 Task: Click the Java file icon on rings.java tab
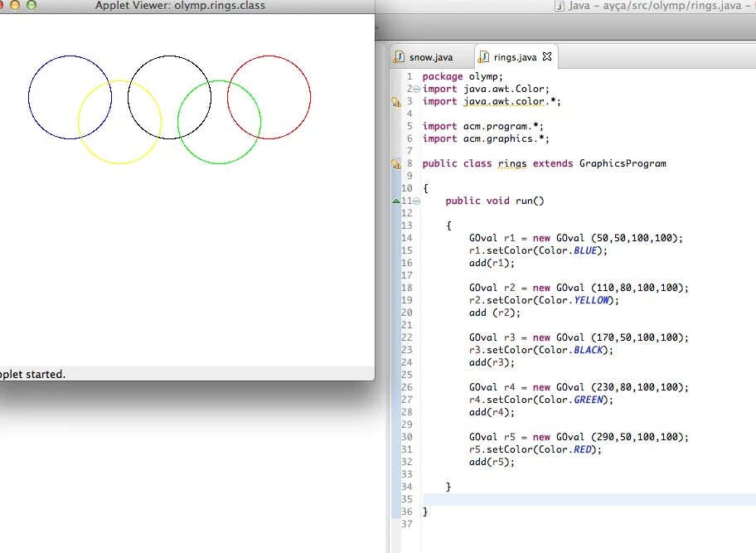tap(483, 57)
